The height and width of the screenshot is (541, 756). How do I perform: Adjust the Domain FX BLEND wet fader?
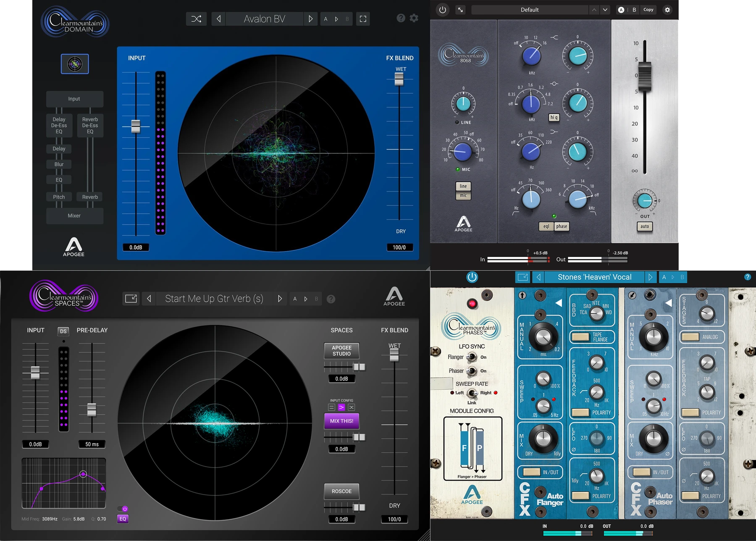click(x=399, y=79)
